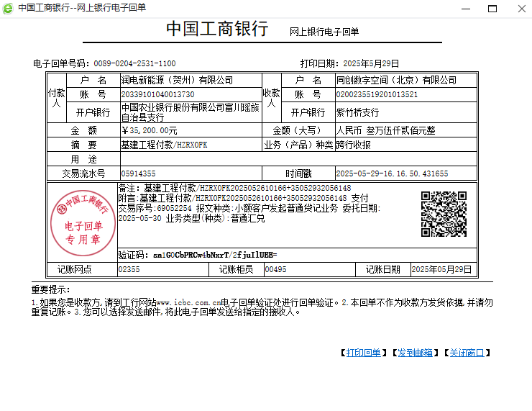The image size is (532, 411).
Task: Click summary text 基建工程付款/HZRXOFK
Action: [164, 145]
